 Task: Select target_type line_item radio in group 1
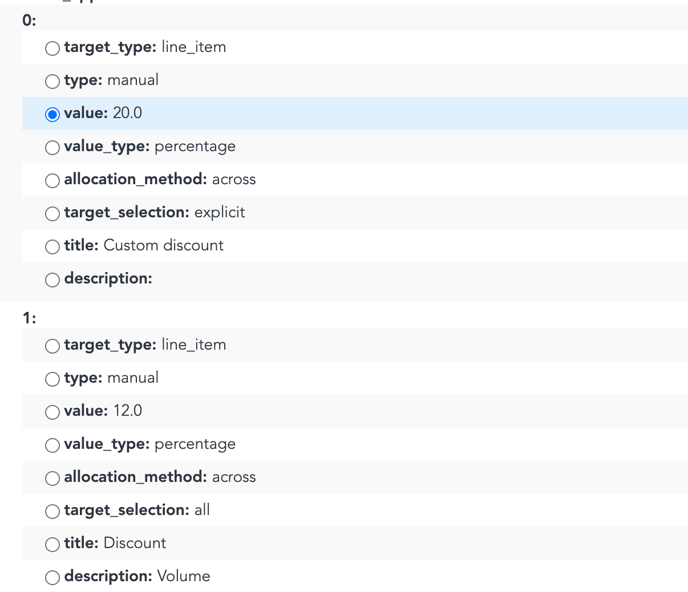pyautogui.click(x=52, y=346)
